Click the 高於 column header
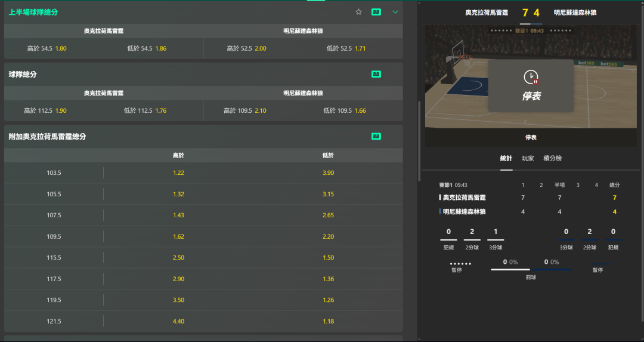 [178, 155]
